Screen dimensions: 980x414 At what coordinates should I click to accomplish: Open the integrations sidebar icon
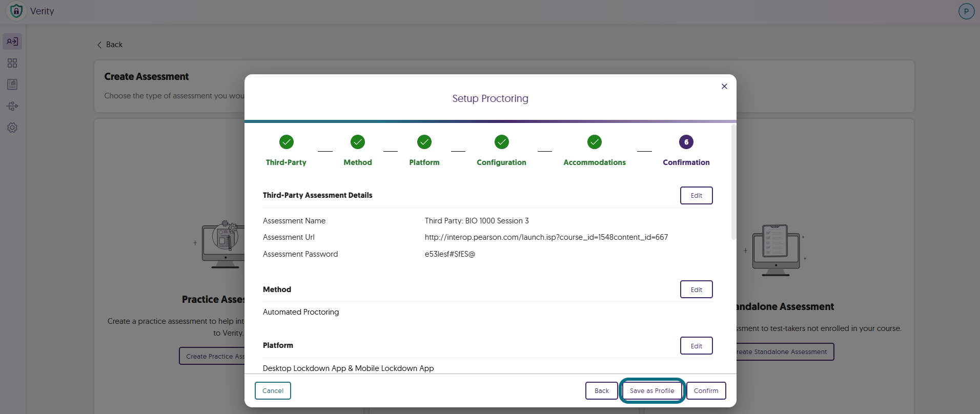(12, 106)
